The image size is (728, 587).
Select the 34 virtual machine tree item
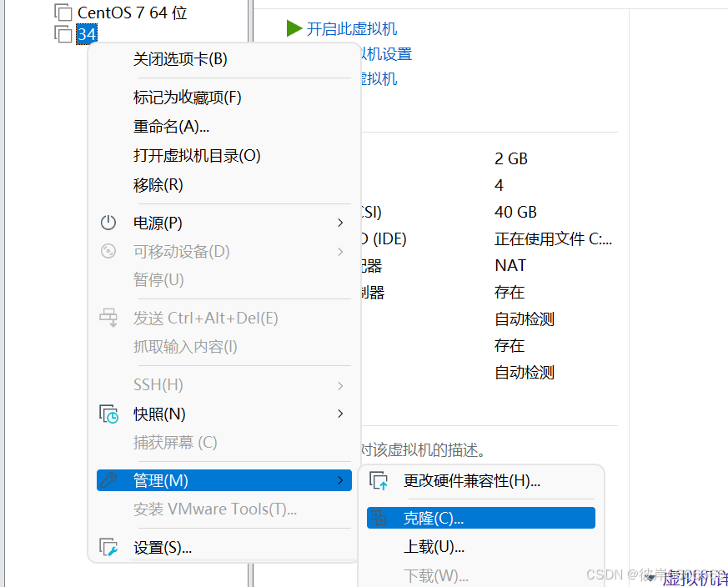point(87,34)
